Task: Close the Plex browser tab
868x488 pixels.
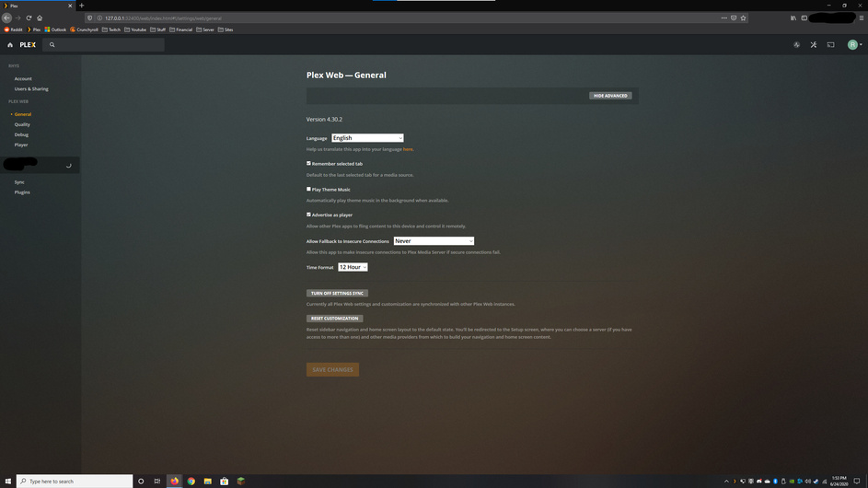Action: click(x=70, y=6)
